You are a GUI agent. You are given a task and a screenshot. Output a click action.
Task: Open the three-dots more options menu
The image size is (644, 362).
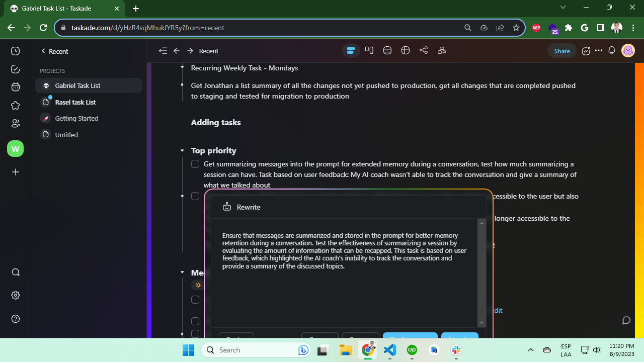598,50
